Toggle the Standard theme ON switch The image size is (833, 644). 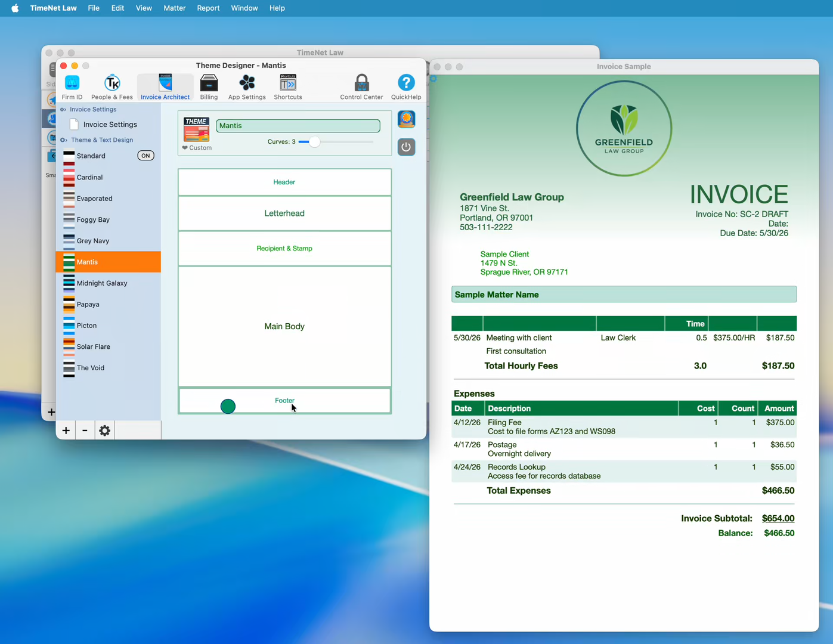click(x=145, y=156)
